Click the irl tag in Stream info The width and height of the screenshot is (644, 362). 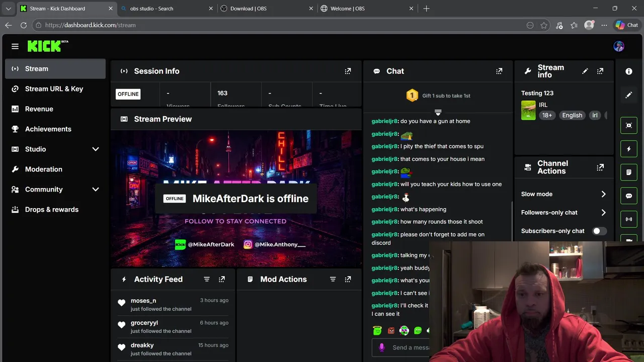click(595, 115)
